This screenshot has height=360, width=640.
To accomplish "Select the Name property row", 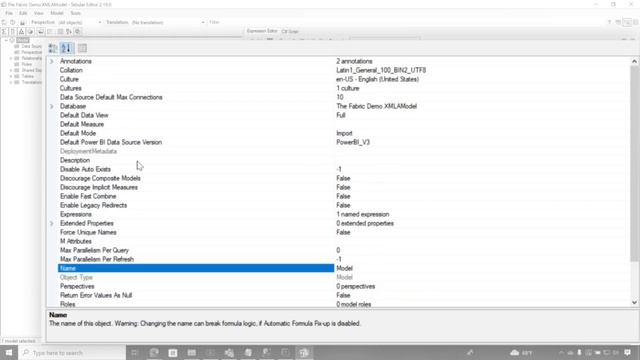I will 196,268.
